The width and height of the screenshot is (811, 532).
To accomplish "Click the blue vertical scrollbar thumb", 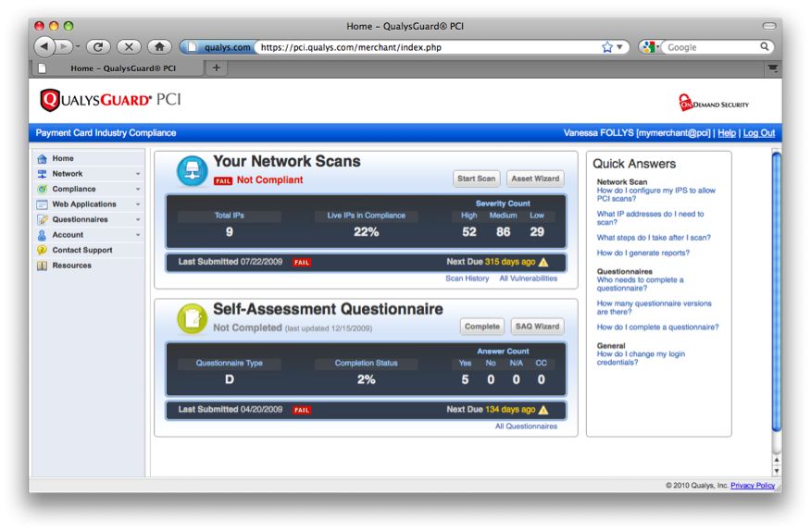I will pyautogui.click(x=776, y=292).
